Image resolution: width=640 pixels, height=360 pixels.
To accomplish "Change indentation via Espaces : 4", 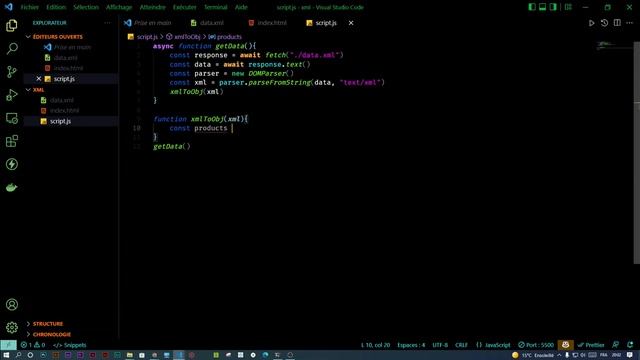I will point(411,345).
